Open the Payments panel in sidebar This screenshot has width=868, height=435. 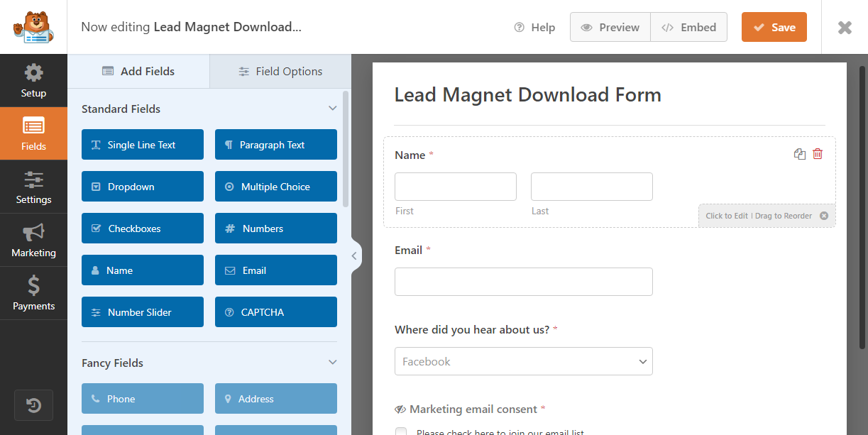tap(33, 293)
